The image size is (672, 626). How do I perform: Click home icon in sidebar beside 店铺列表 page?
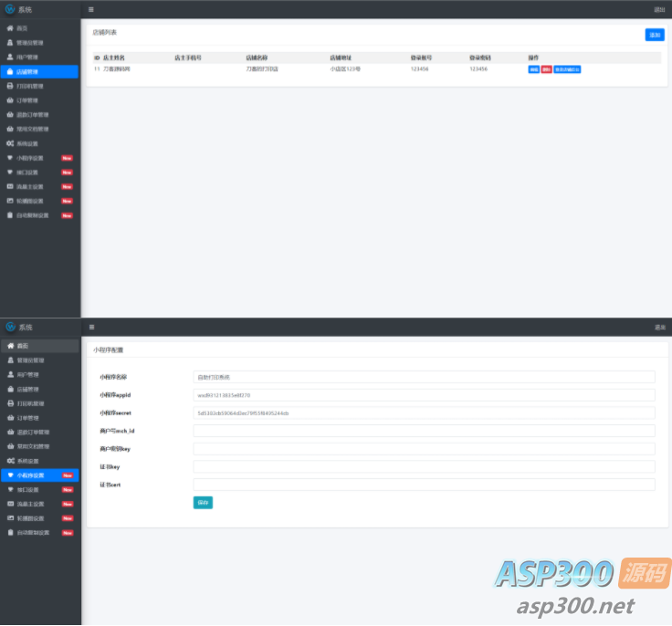click(x=10, y=28)
